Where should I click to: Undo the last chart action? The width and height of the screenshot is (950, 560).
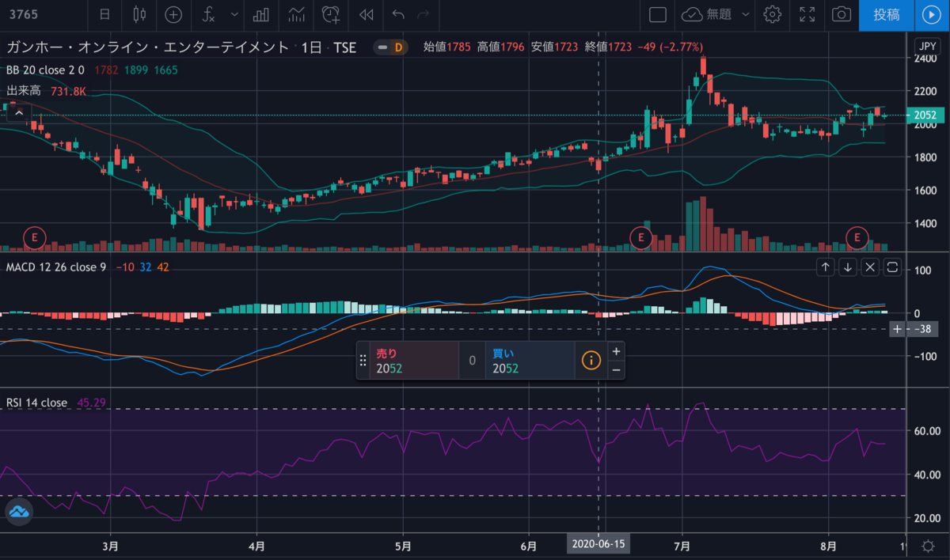pos(398,14)
